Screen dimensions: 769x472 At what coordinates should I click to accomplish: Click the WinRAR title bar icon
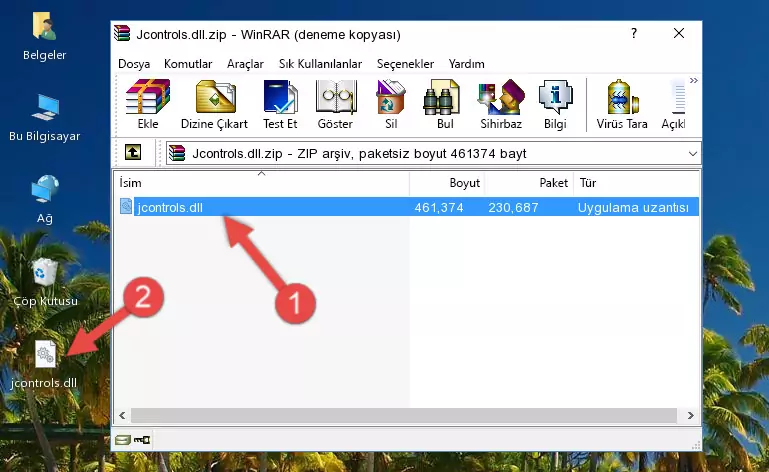pos(122,33)
